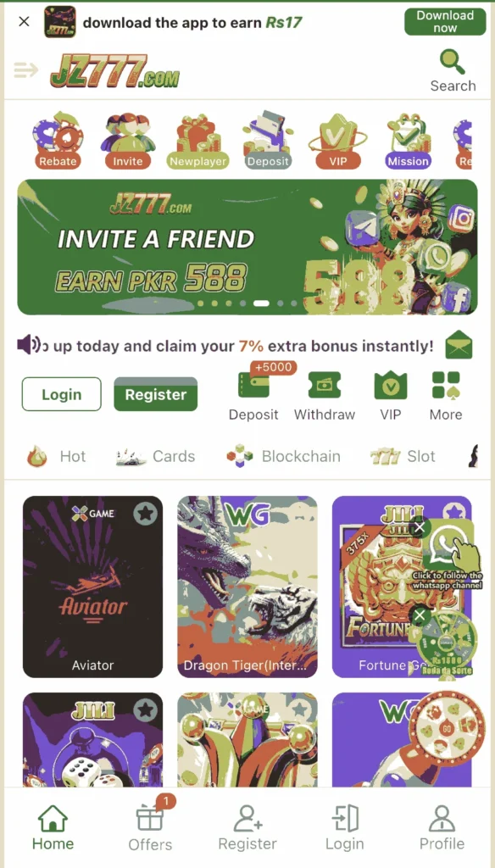495x868 pixels.
Task: Click the Download now button
Action: 445,22
